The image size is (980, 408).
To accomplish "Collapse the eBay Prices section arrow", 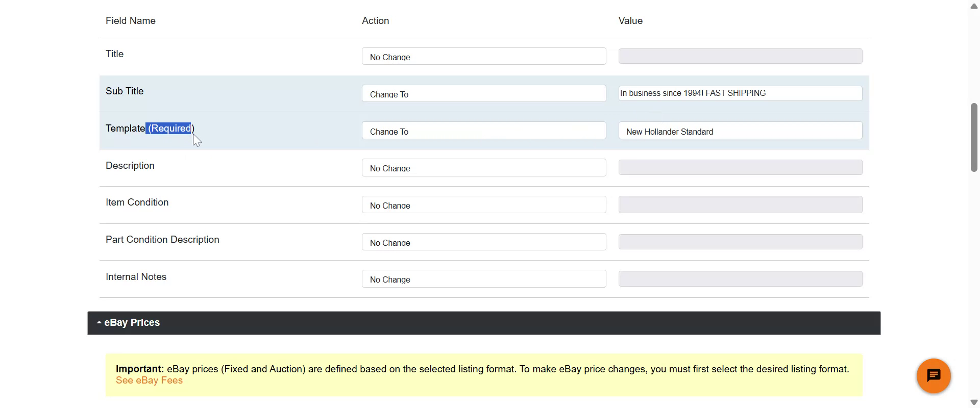I will click(99, 322).
